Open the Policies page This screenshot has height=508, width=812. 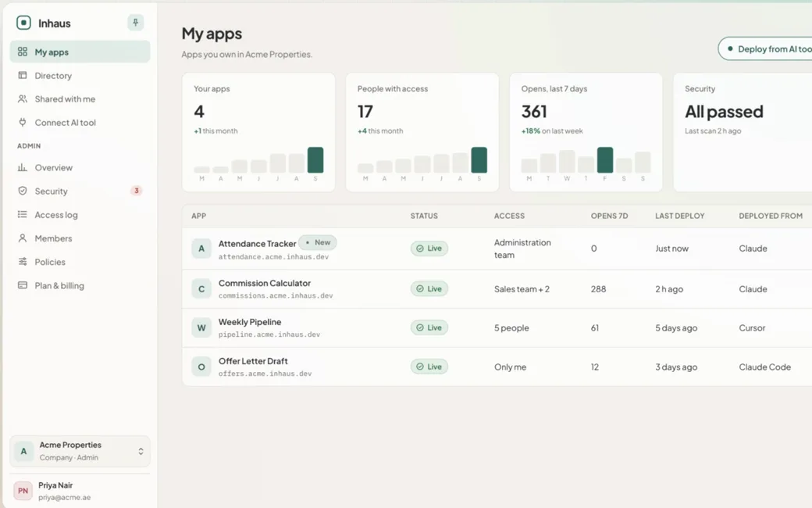(x=80, y=261)
